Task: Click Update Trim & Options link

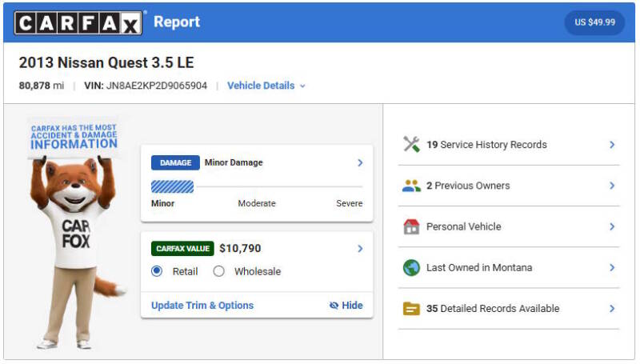Action: (x=202, y=306)
